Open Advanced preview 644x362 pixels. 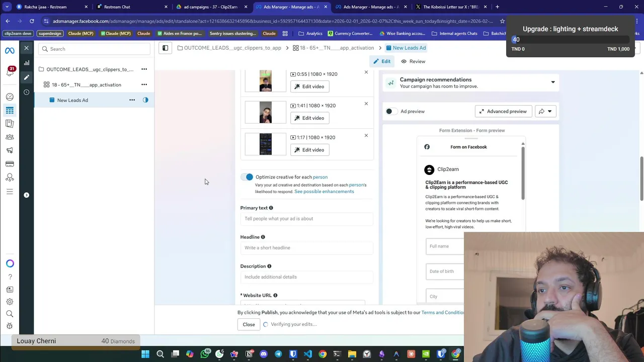(x=503, y=111)
